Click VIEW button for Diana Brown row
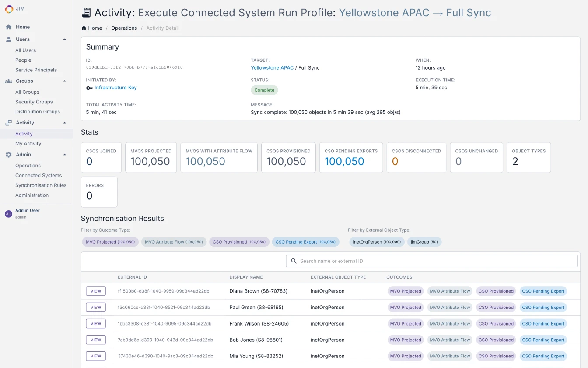This screenshot has height=368, width=588. click(96, 291)
